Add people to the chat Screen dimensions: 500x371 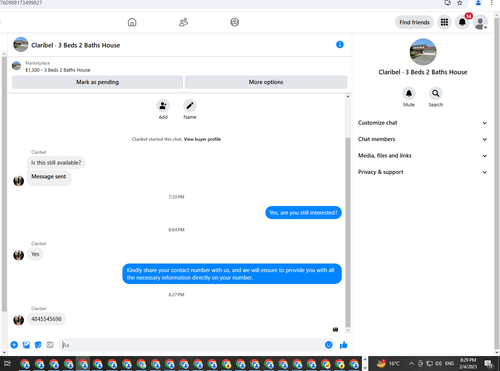coord(163,106)
